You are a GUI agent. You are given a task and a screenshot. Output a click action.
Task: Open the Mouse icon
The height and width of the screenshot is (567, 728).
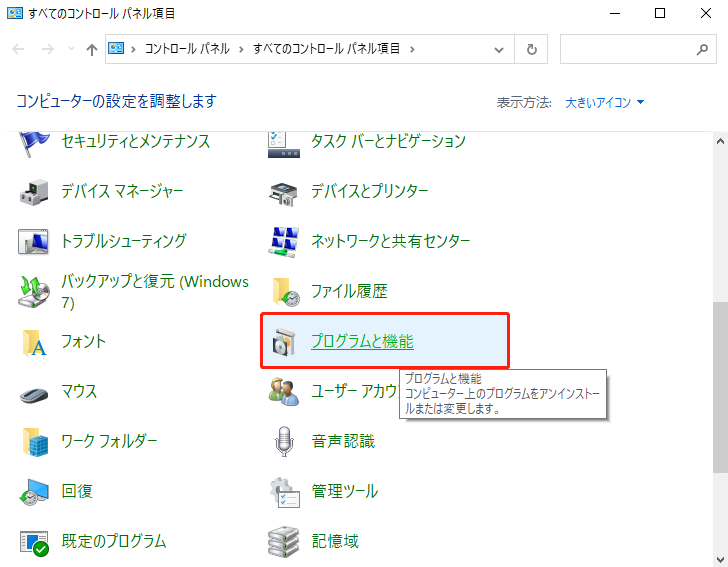click(34, 395)
